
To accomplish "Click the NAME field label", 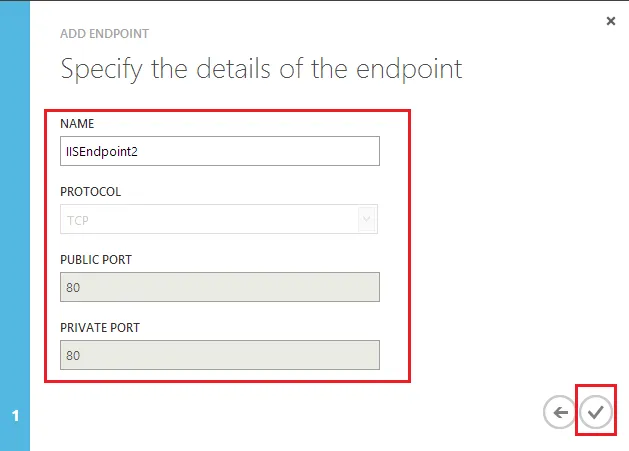I will 77,124.
